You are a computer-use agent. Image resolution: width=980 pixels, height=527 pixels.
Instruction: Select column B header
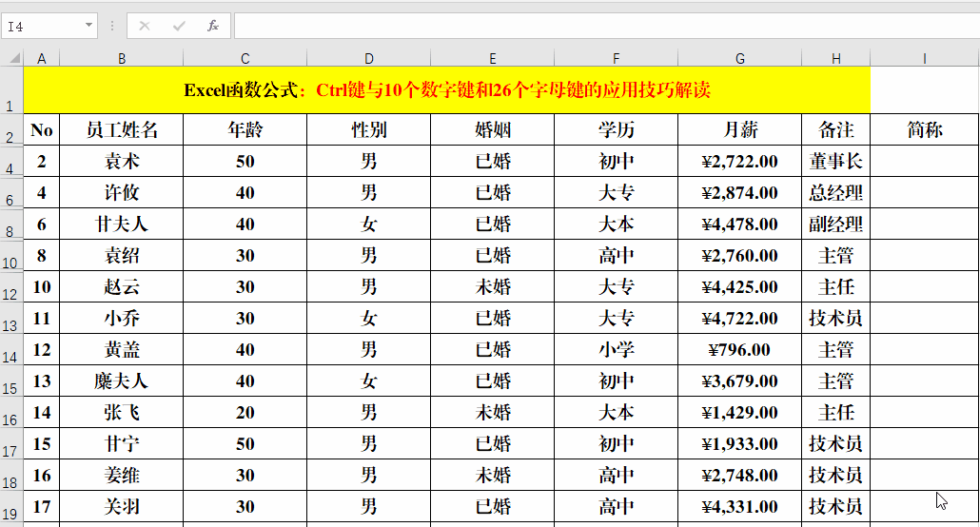(121, 59)
